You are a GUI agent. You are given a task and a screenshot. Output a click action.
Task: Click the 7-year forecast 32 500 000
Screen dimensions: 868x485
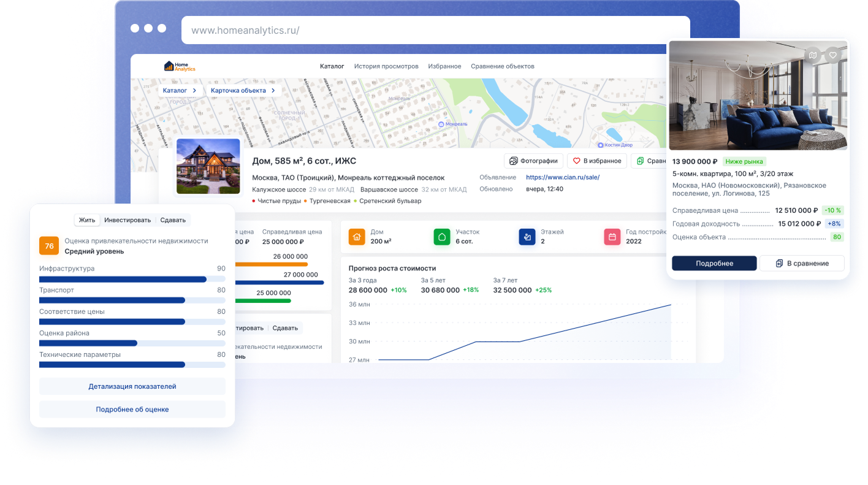(512, 290)
